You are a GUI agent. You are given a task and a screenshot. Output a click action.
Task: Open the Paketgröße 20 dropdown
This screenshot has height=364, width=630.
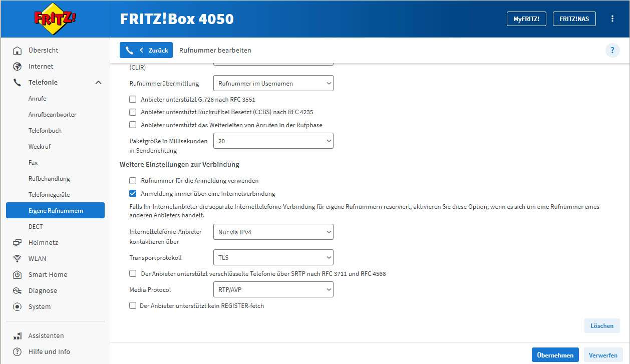point(273,141)
